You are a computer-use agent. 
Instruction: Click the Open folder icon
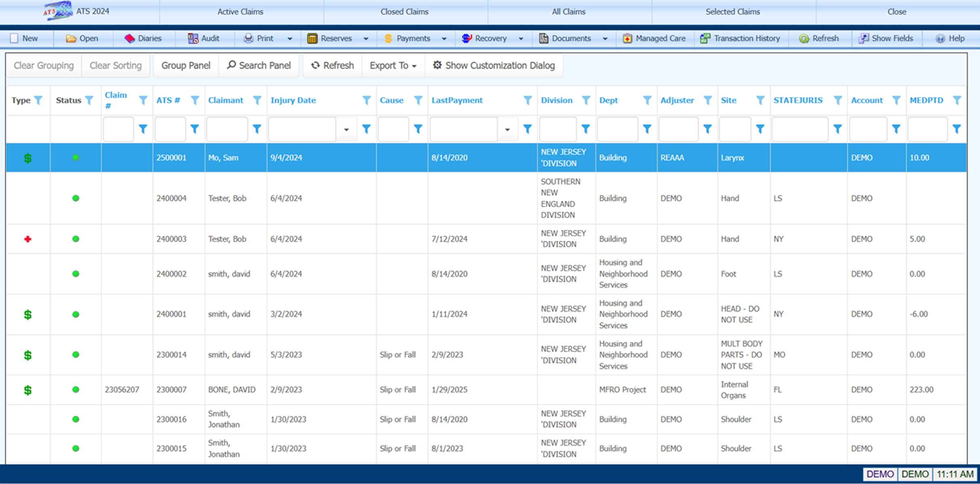coord(71,38)
